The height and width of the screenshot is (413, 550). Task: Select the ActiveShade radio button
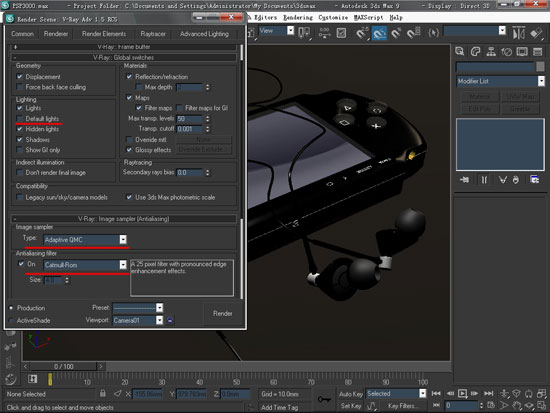coord(12,320)
